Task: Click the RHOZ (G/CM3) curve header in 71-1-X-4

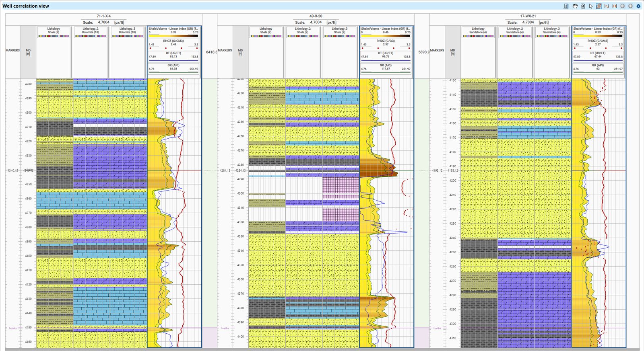Action: 173,44
